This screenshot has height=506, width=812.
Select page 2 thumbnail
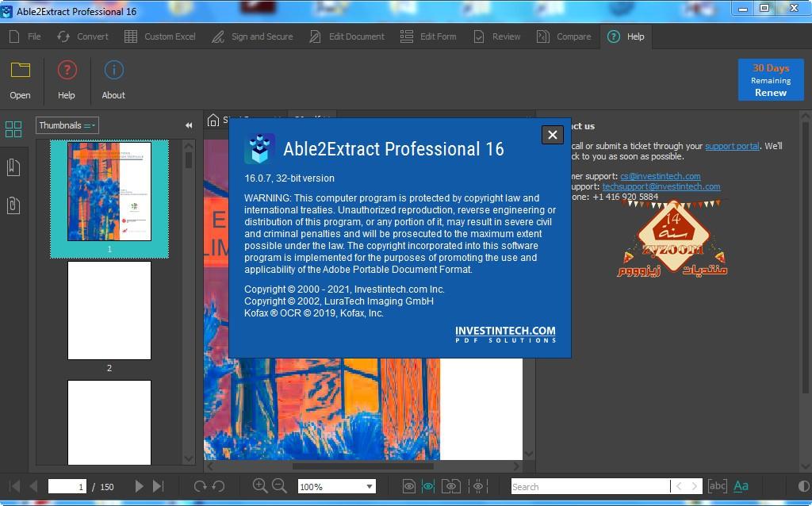click(109, 310)
